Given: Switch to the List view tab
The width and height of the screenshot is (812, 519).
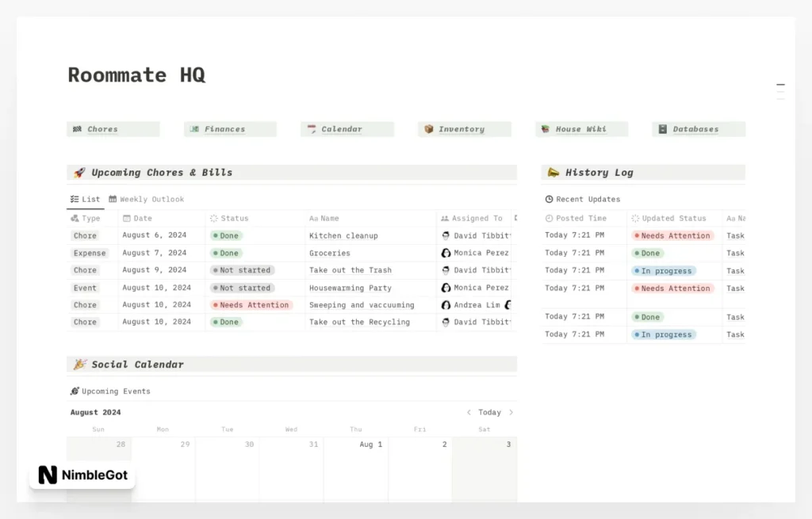Looking at the screenshot, I should click(x=85, y=199).
